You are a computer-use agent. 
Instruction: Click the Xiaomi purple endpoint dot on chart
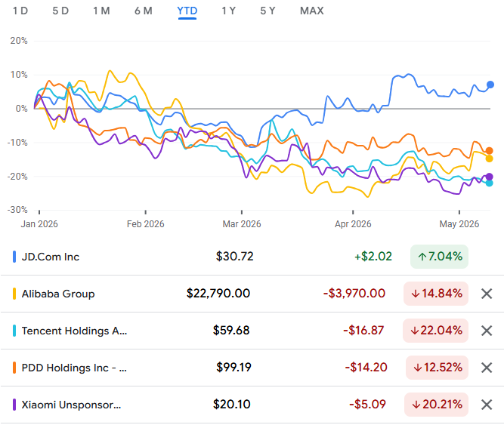click(489, 177)
